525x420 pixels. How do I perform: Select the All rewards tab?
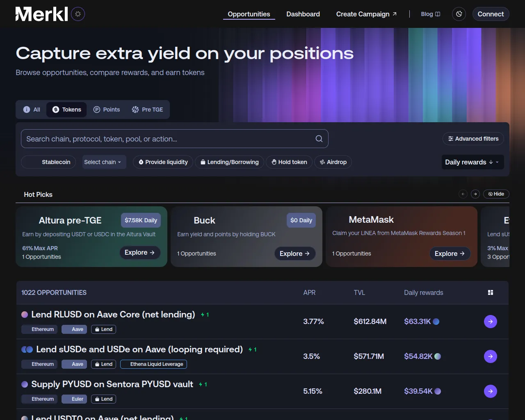(x=32, y=110)
